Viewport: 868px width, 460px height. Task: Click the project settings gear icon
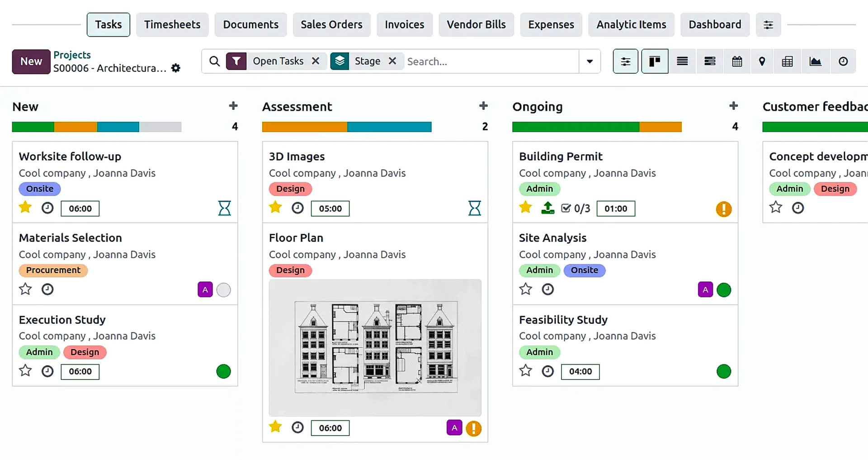pos(176,68)
